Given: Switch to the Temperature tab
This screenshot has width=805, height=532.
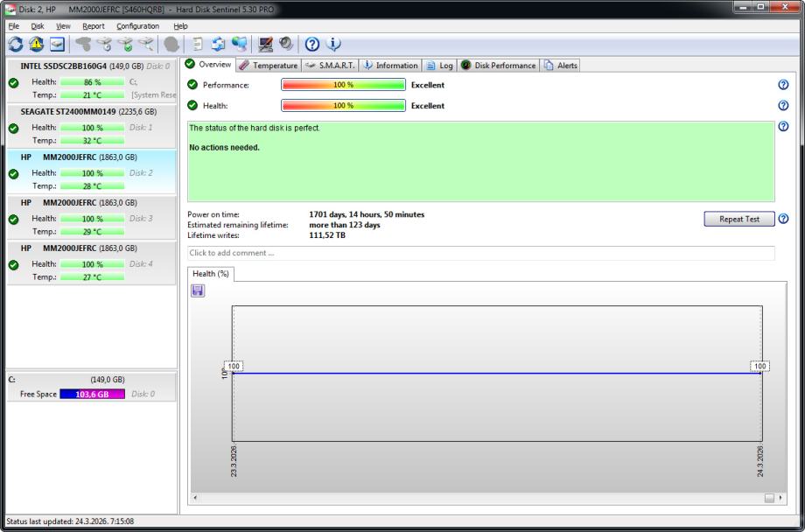Looking at the screenshot, I should 269,66.
